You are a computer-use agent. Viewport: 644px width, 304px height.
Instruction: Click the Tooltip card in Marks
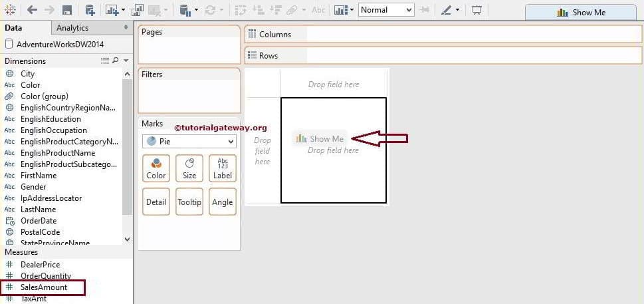[x=189, y=202]
